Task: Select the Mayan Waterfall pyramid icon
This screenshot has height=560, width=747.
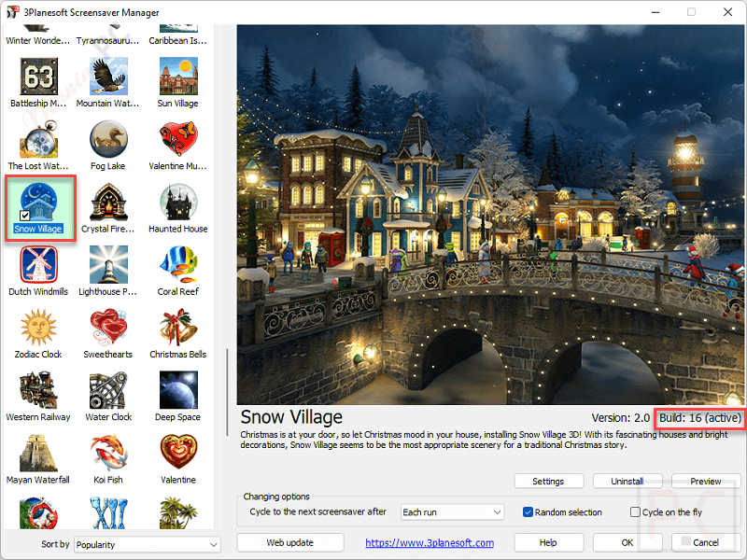Action: 38,453
